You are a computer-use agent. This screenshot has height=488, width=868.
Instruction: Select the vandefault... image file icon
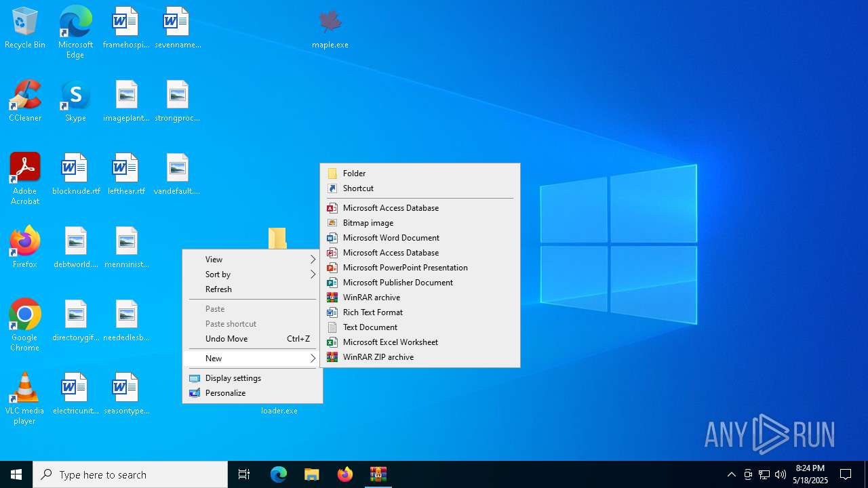(177, 174)
